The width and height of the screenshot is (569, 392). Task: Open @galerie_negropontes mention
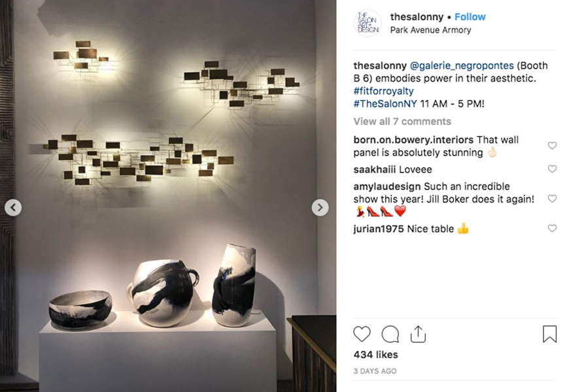(x=462, y=66)
